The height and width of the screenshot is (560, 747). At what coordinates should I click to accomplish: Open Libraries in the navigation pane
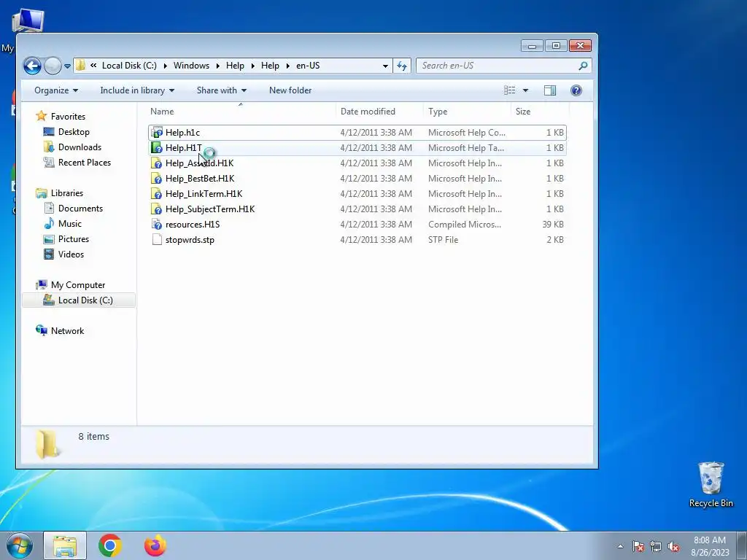pos(66,192)
